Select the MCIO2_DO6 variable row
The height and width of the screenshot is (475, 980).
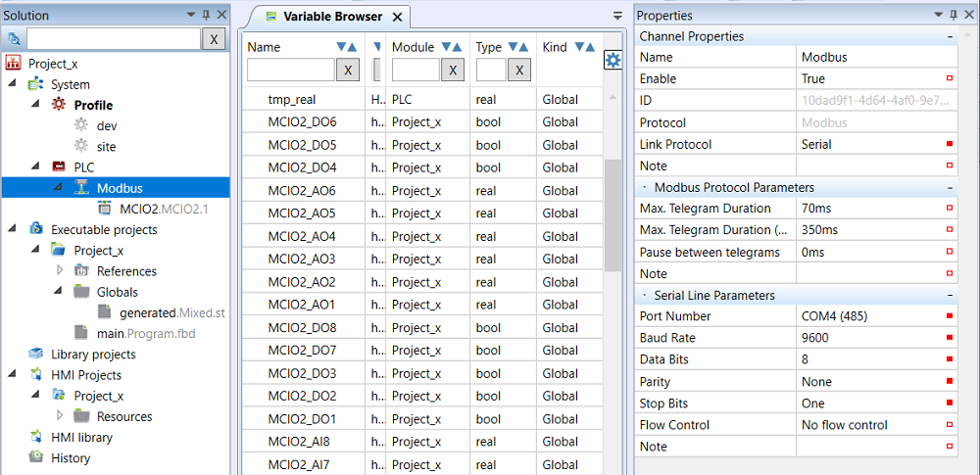tap(422, 121)
